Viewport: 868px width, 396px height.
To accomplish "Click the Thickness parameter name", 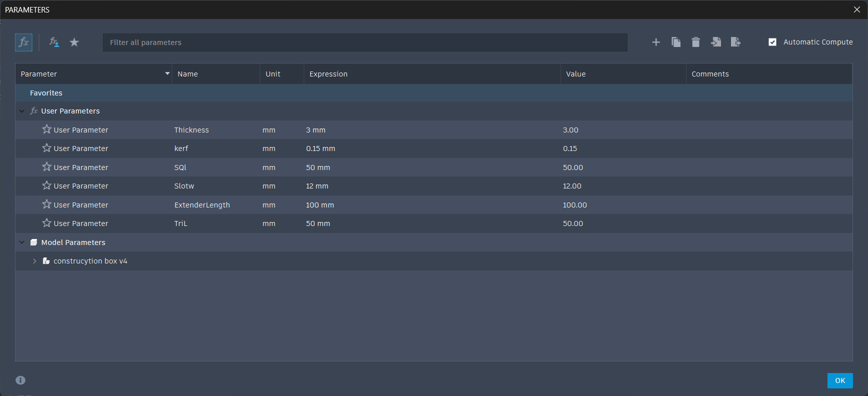I will [191, 130].
